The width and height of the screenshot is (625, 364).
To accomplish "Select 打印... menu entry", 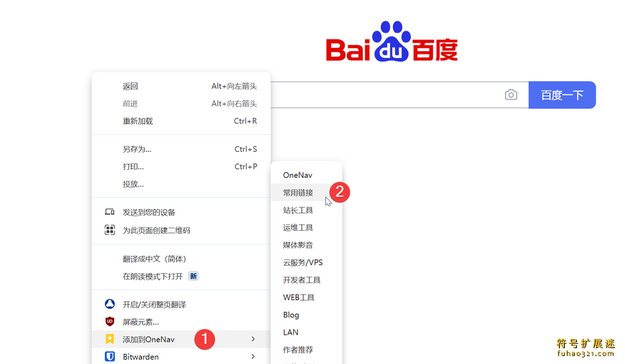I will pyautogui.click(x=181, y=167).
